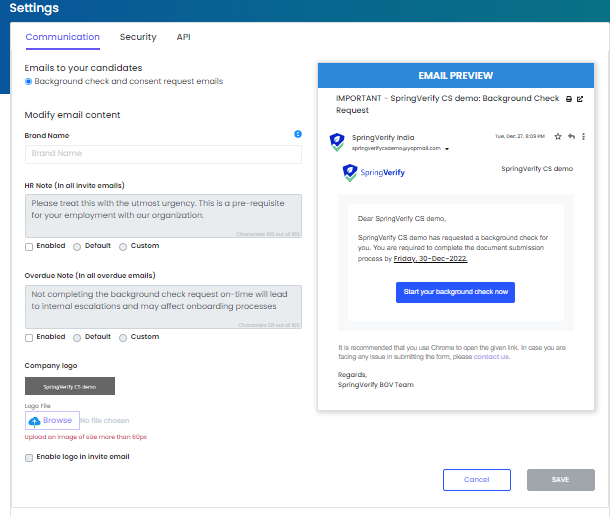The width and height of the screenshot is (610, 517).
Task: Enable logo in invite email checkbox
Action: [x=29, y=457]
